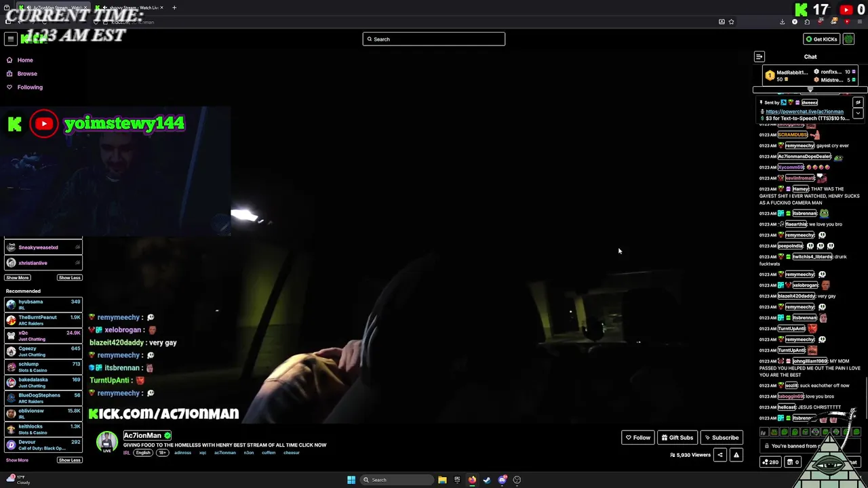Click the Gift Subs button
Screen dimensions: 868x488
pos(677,438)
